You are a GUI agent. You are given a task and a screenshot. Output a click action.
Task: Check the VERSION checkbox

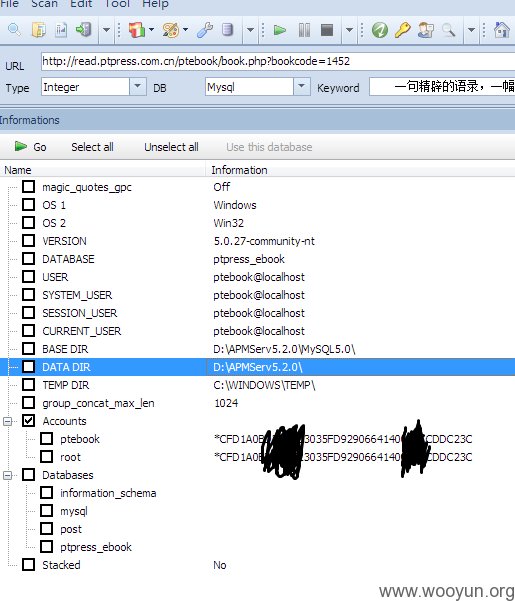coord(28,241)
